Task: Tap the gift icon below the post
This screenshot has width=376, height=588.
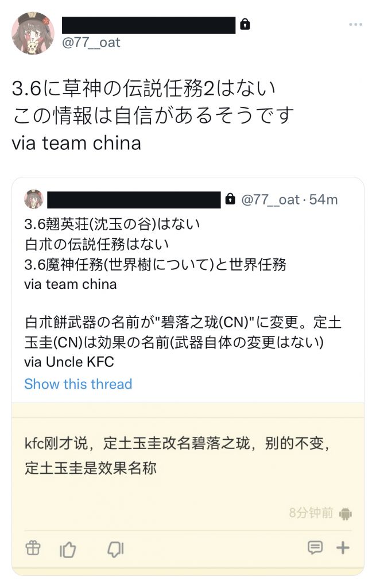Action: click(x=33, y=548)
